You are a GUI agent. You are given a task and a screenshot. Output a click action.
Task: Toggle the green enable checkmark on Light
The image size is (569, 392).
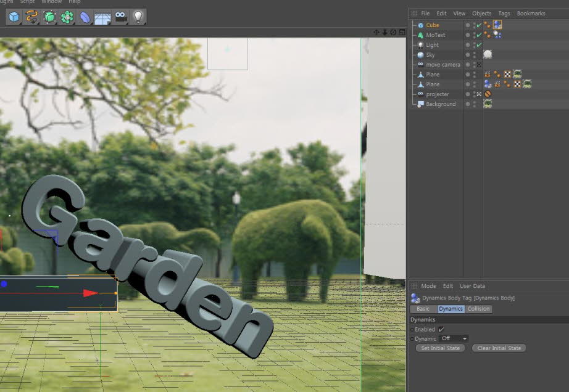click(x=479, y=45)
